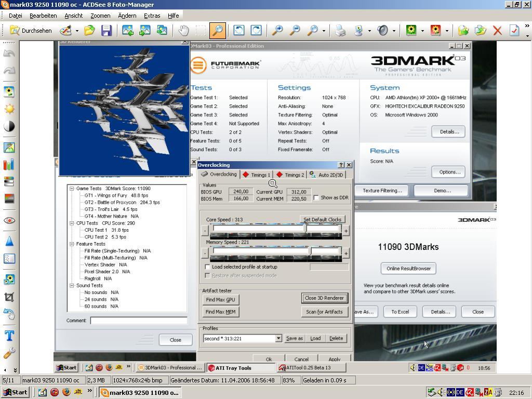The height and width of the screenshot is (399, 532).
Task: Zoom out with the minus magnifier
Action: coord(295,31)
